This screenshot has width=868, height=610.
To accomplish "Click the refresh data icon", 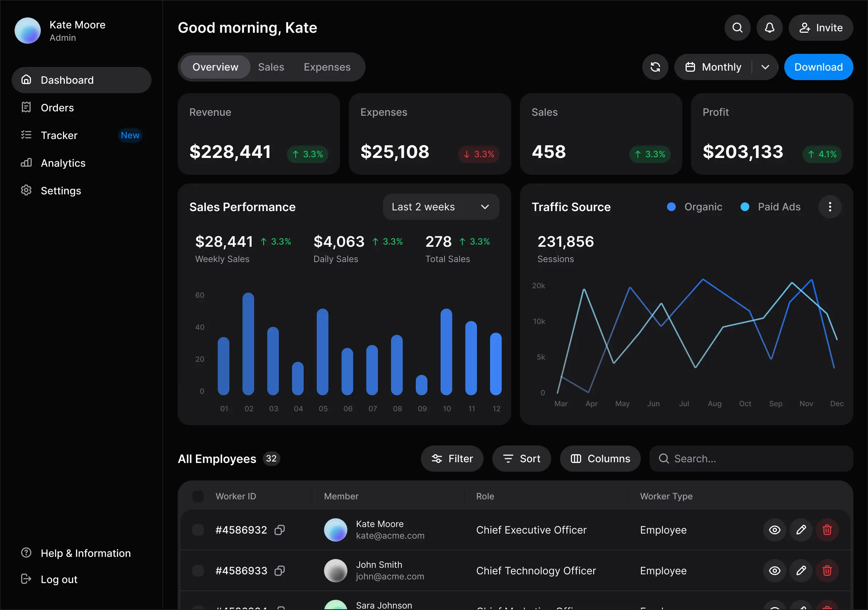I will (655, 67).
